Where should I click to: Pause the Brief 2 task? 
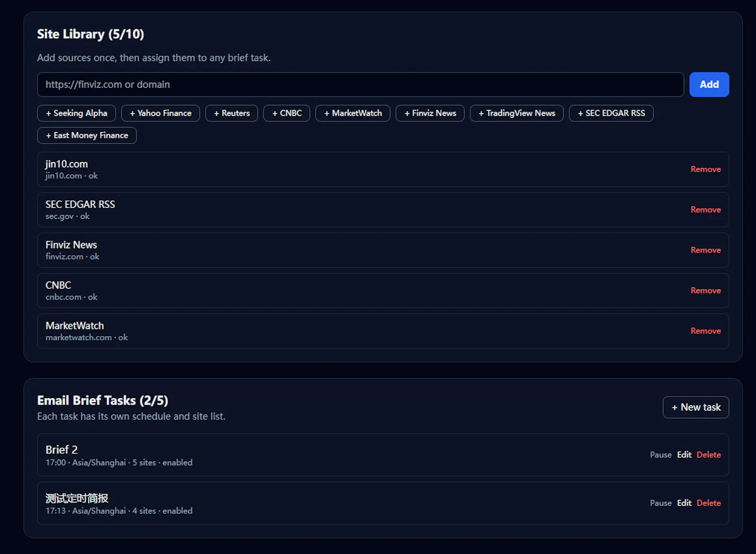click(x=661, y=455)
